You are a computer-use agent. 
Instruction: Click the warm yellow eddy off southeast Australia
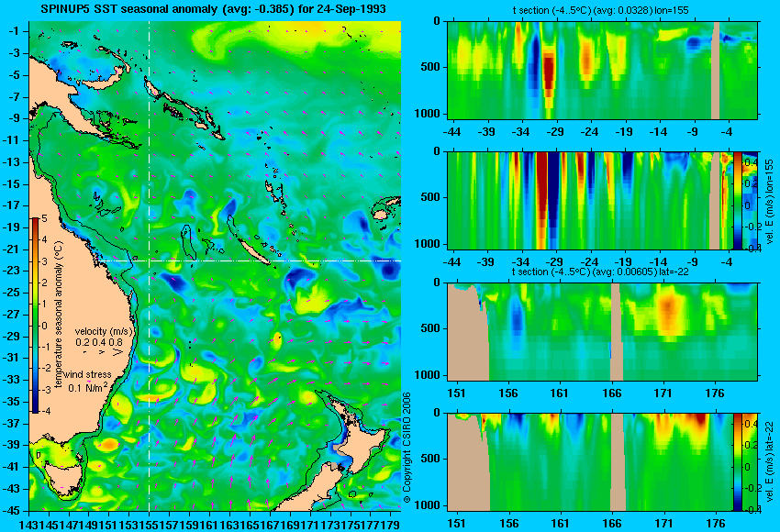pyautogui.click(x=121, y=407)
